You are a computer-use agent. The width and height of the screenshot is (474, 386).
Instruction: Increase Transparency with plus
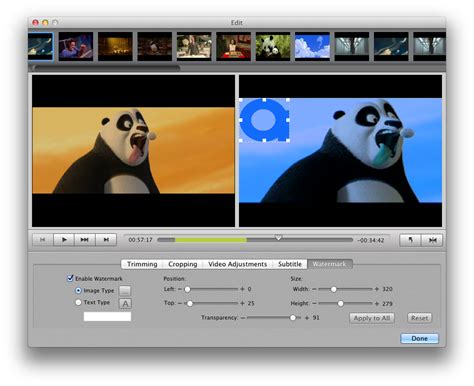(307, 318)
